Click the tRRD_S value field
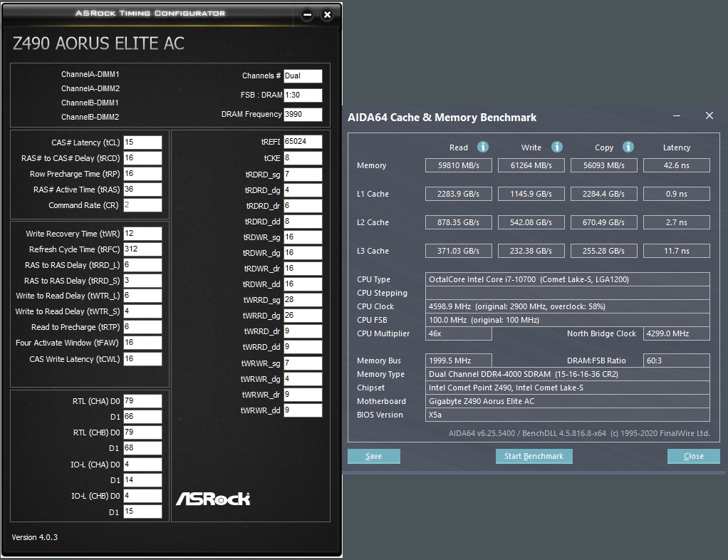The width and height of the screenshot is (728, 560). pyautogui.click(x=142, y=281)
